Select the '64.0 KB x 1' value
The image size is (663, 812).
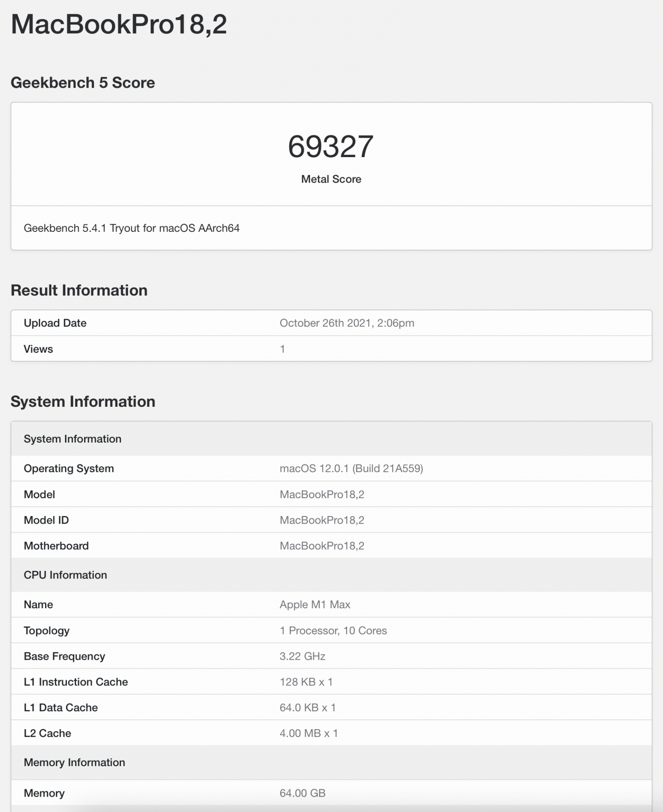tap(308, 708)
